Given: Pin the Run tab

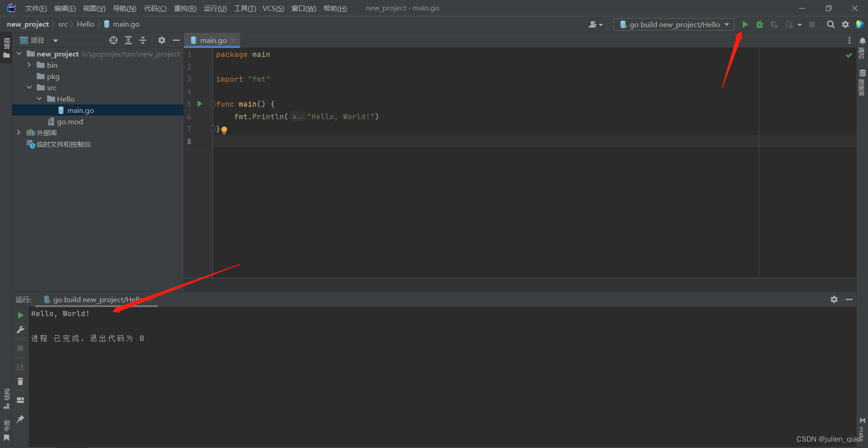Looking at the screenshot, I should [x=20, y=419].
